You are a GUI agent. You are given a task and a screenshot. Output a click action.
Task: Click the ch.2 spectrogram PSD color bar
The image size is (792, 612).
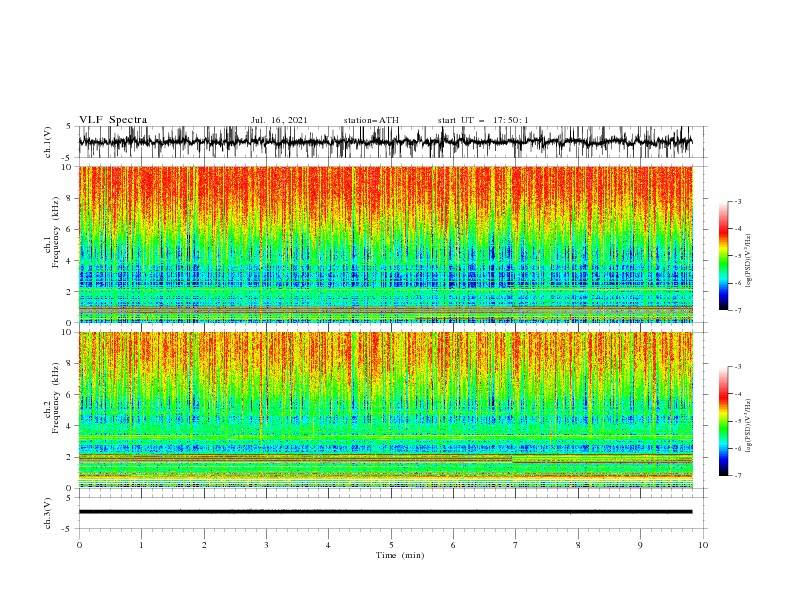[x=723, y=421]
